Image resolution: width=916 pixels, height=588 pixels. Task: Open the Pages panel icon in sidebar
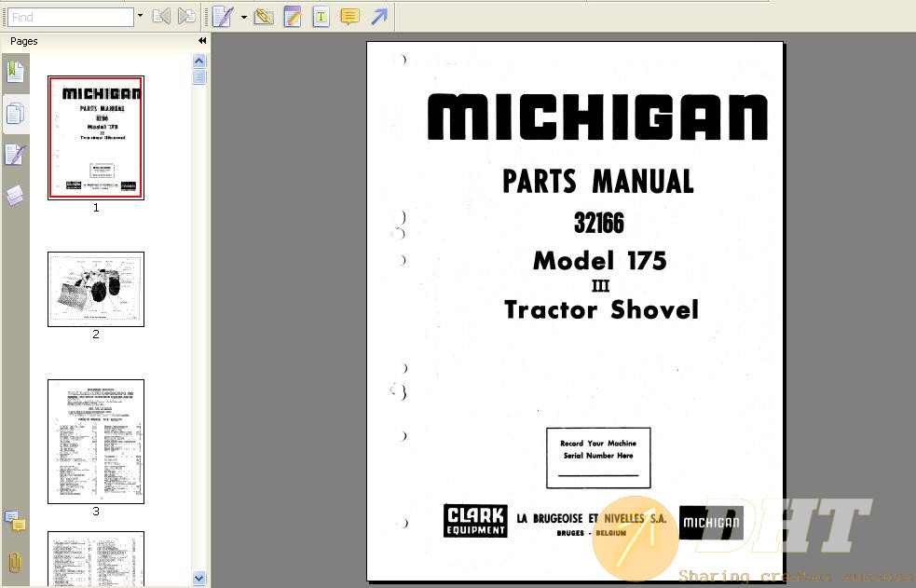click(x=15, y=114)
